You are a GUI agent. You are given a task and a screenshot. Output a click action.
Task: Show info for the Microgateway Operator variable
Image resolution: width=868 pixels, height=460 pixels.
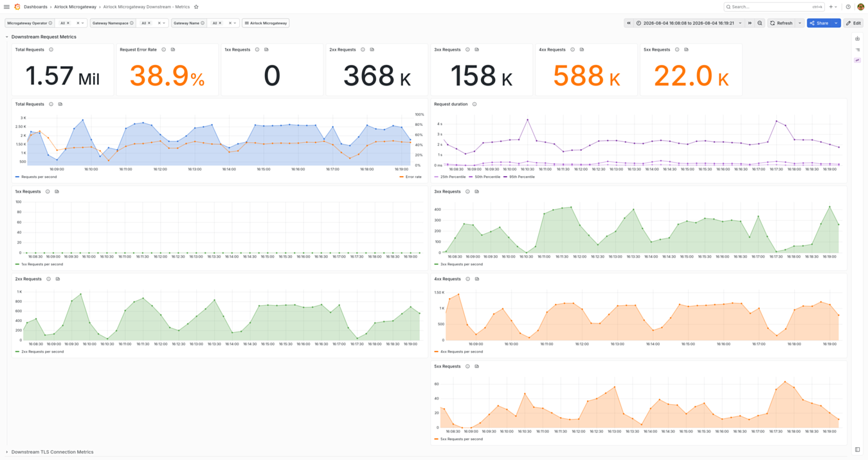51,23
